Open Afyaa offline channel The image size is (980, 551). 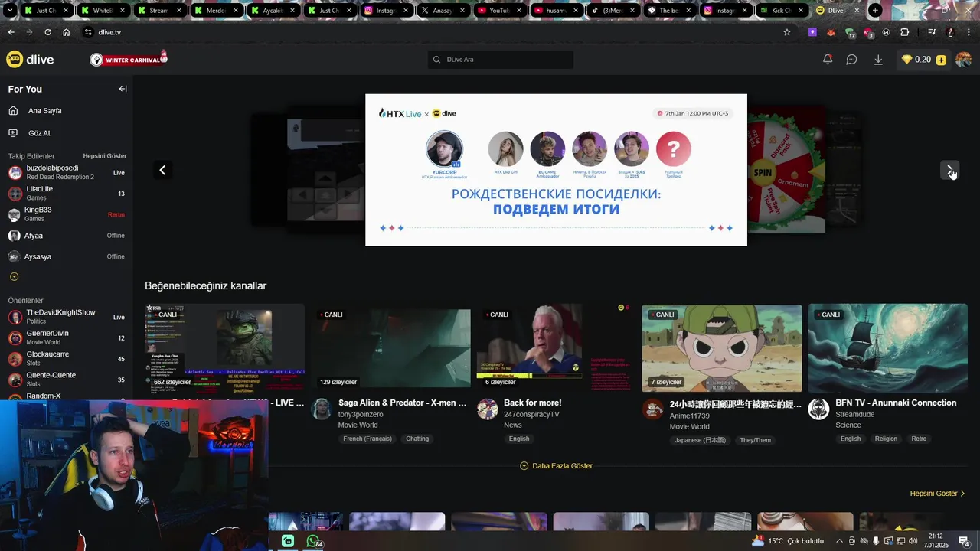click(66, 236)
